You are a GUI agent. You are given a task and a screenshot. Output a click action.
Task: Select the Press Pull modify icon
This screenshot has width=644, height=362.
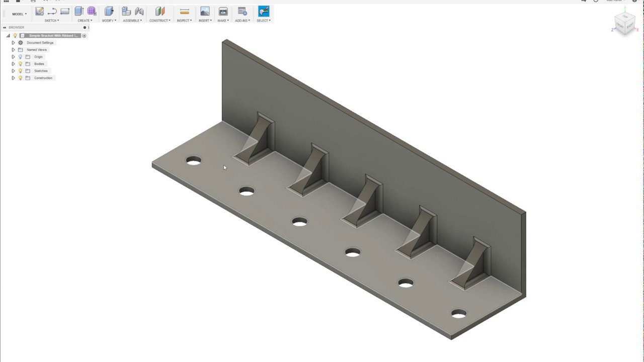tap(109, 11)
